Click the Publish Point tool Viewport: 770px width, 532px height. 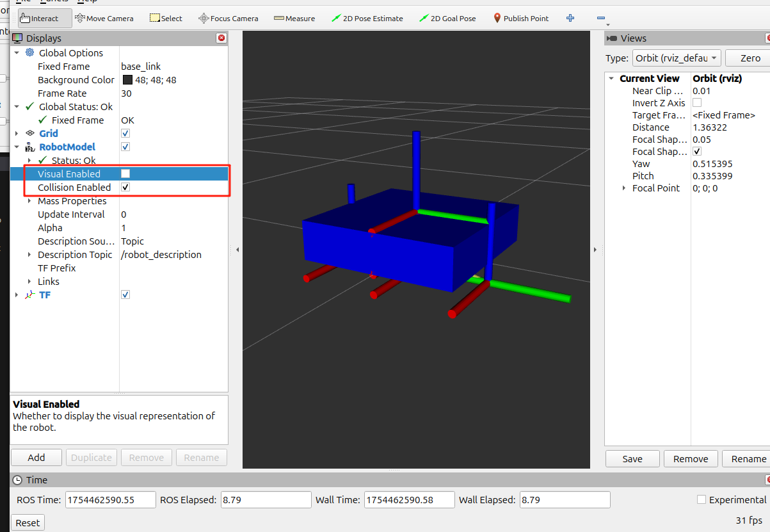click(520, 19)
